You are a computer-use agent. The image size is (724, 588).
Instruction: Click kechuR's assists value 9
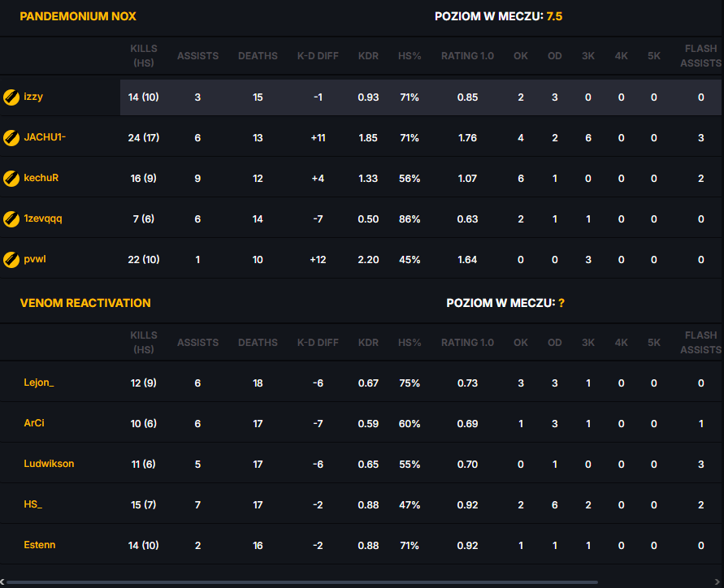pos(197,179)
